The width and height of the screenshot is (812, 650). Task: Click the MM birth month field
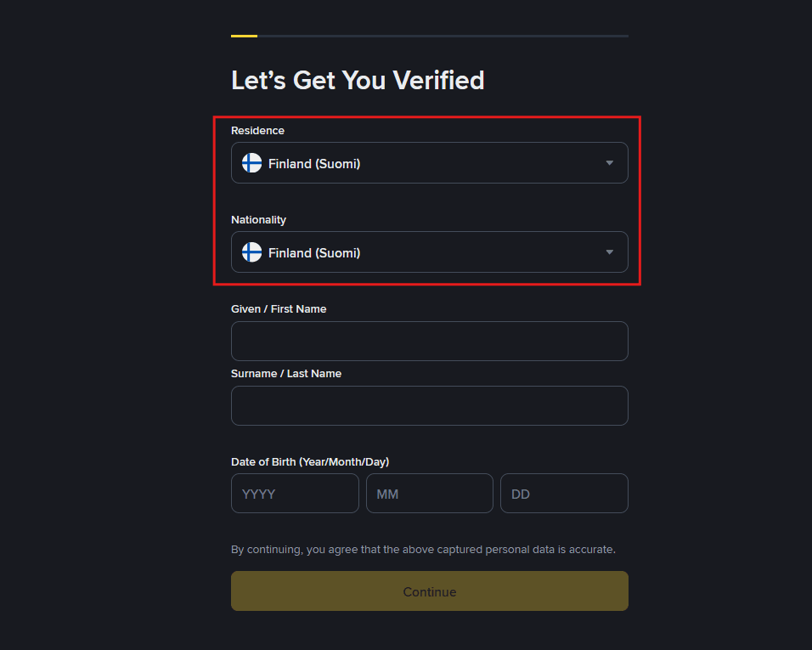pos(429,494)
